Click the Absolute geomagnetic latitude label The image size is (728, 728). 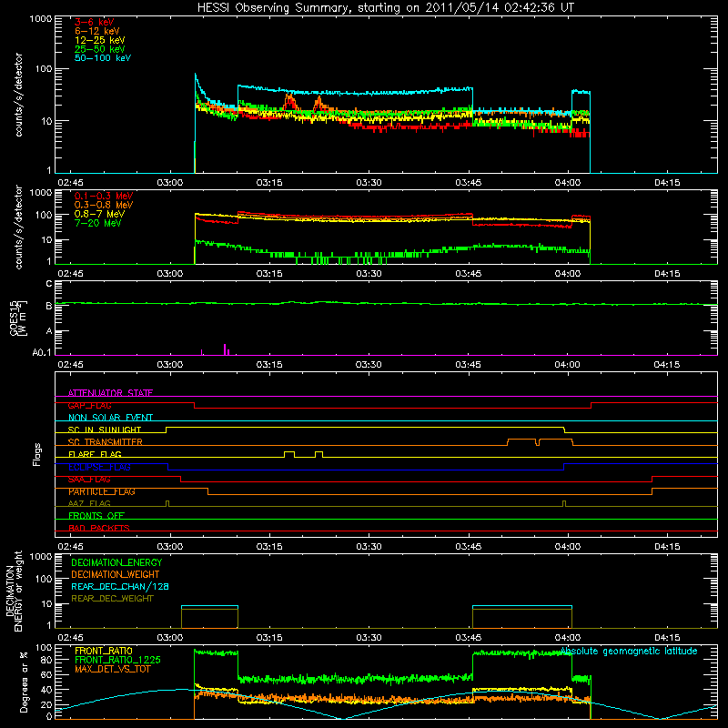(x=629, y=651)
